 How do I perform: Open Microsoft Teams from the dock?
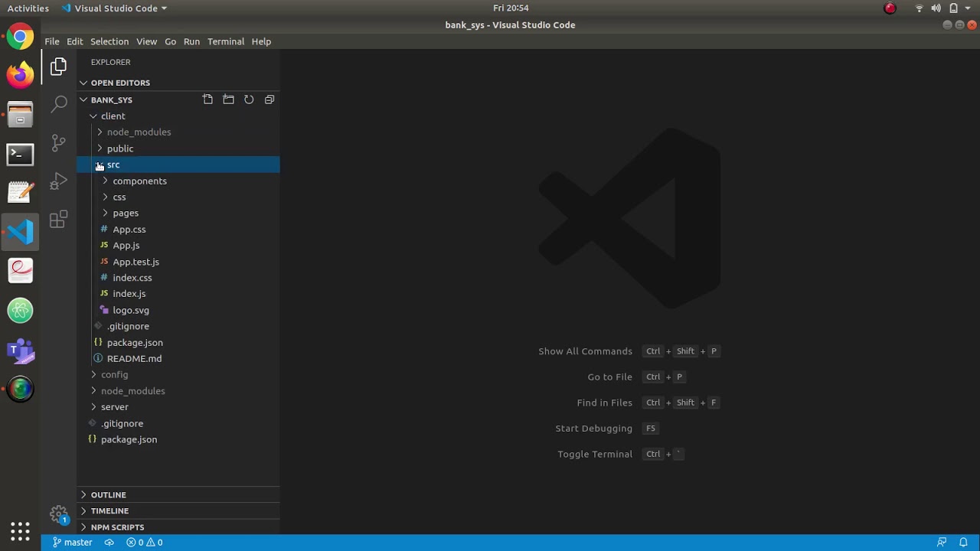tap(21, 350)
